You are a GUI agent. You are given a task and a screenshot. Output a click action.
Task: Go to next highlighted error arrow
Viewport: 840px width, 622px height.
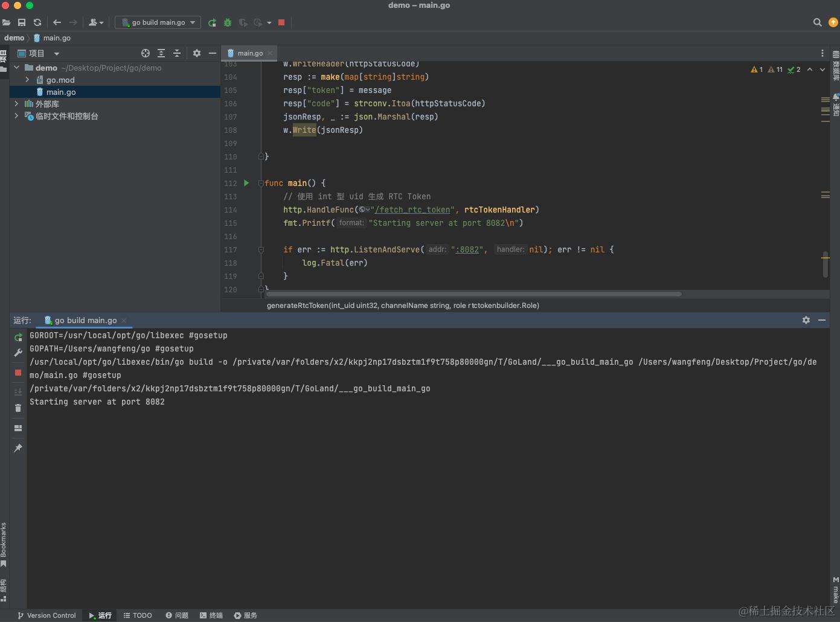coord(822,69)
